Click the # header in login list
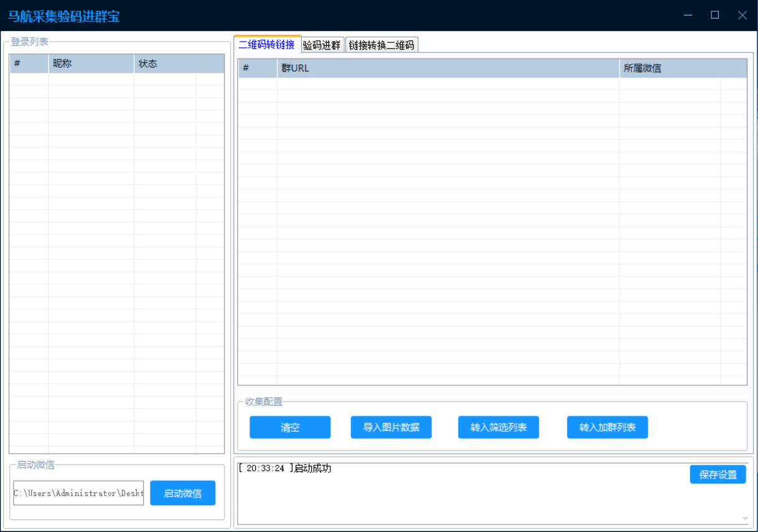 (x=29, y=64)
